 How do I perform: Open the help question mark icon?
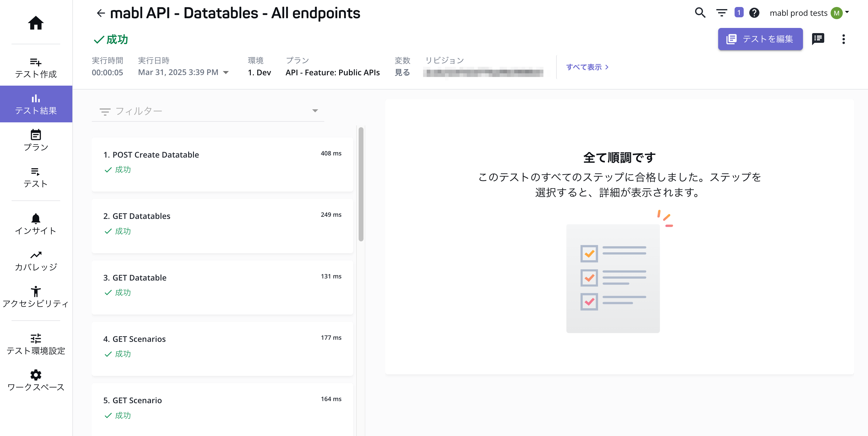754,13
